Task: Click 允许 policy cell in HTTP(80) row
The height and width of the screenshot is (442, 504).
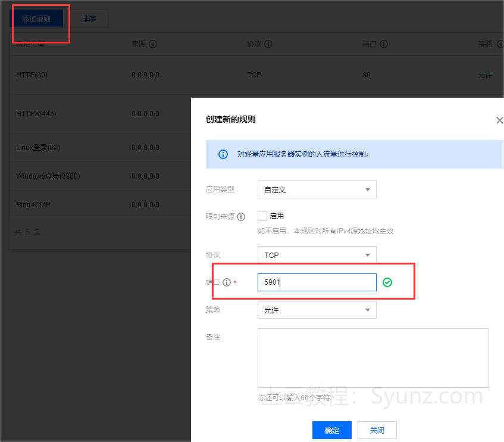Action: coord(485,75)
